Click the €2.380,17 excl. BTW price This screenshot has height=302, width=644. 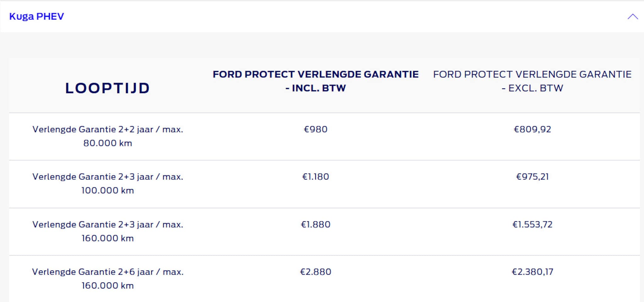click(532, 272)
